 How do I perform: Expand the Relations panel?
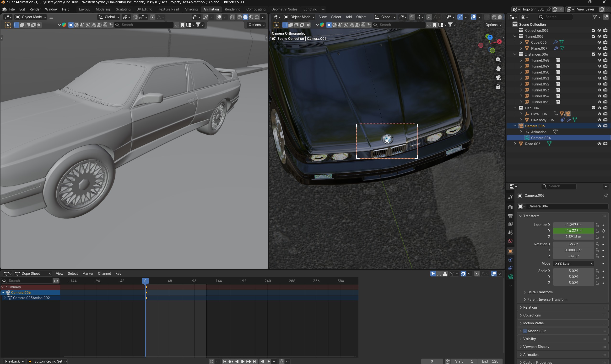pyautogui.click(x=530, y=308)
